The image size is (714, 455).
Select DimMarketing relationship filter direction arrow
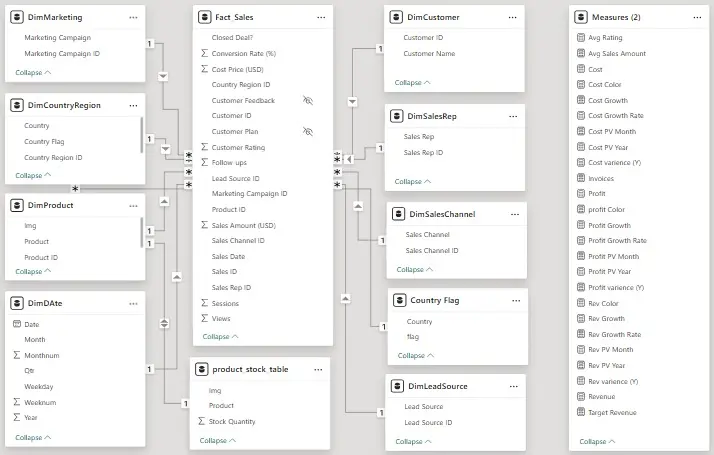163,76
